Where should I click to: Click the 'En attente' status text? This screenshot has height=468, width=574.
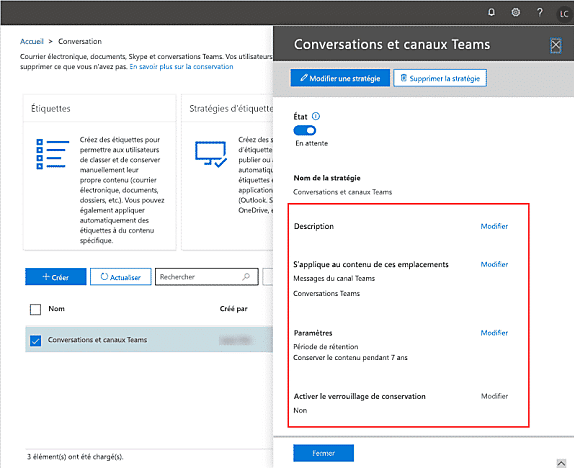click(312, 143)
